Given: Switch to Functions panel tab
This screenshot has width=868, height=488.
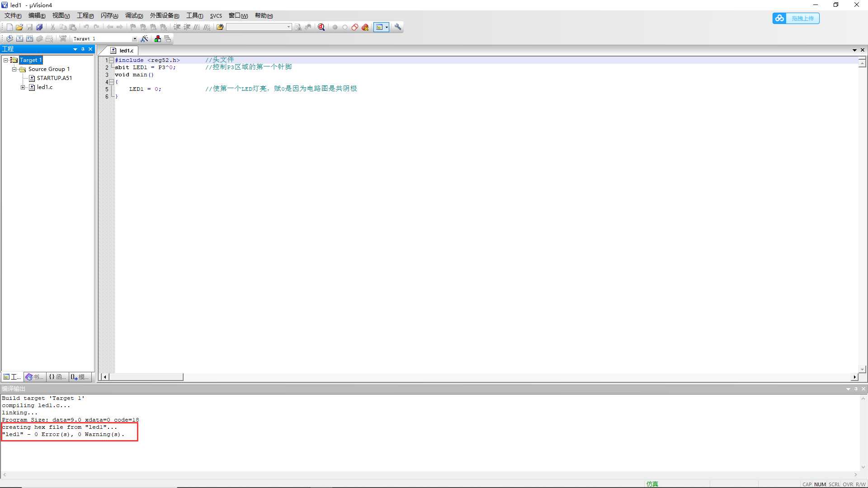Looking at the screenshot, I should [x=57, y=377].
